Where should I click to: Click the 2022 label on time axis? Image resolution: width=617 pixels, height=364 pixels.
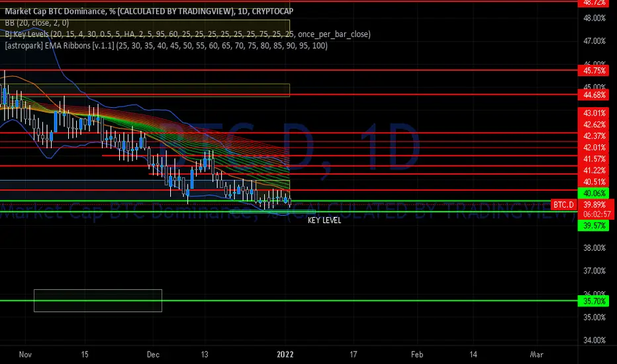pos(285,355)
